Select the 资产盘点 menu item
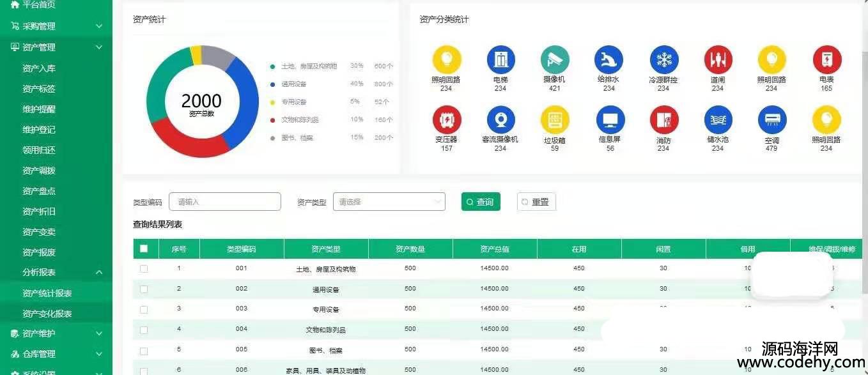Viewport: 868px width, 375px height. tap(39, 191)
